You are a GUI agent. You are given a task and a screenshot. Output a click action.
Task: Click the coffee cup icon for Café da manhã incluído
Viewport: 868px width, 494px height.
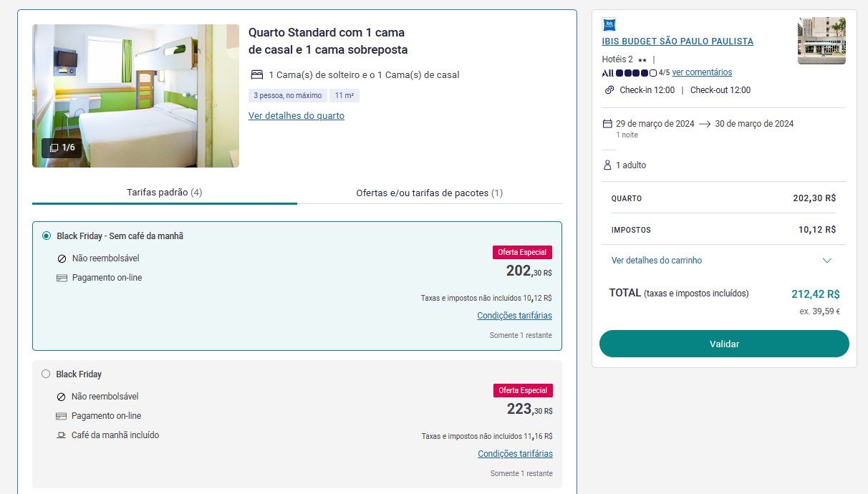tap(62, 435)
